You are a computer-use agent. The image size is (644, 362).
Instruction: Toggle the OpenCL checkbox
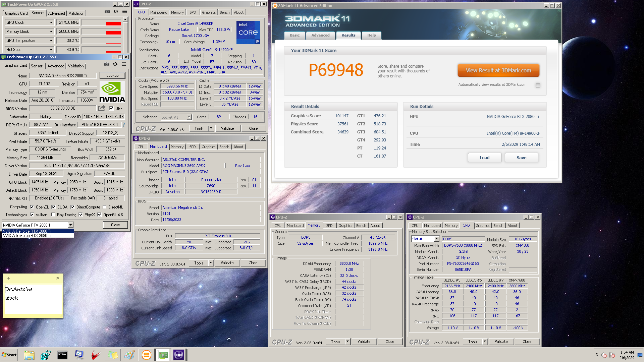[x=32, y=207]
